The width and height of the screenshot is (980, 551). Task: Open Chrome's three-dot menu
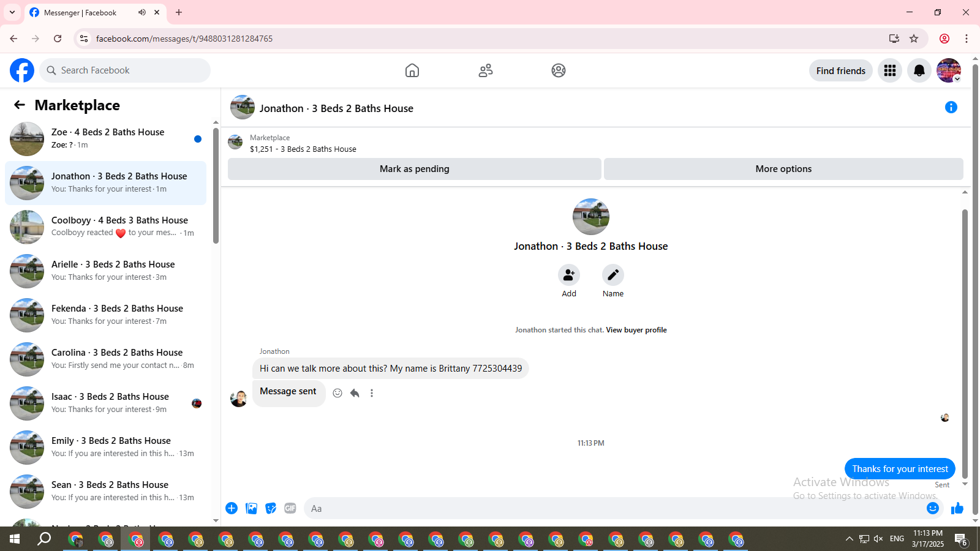[967, 39]
